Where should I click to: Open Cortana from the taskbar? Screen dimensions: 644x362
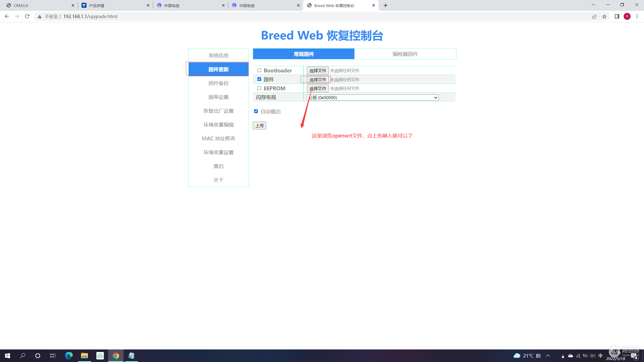(38, 356)
